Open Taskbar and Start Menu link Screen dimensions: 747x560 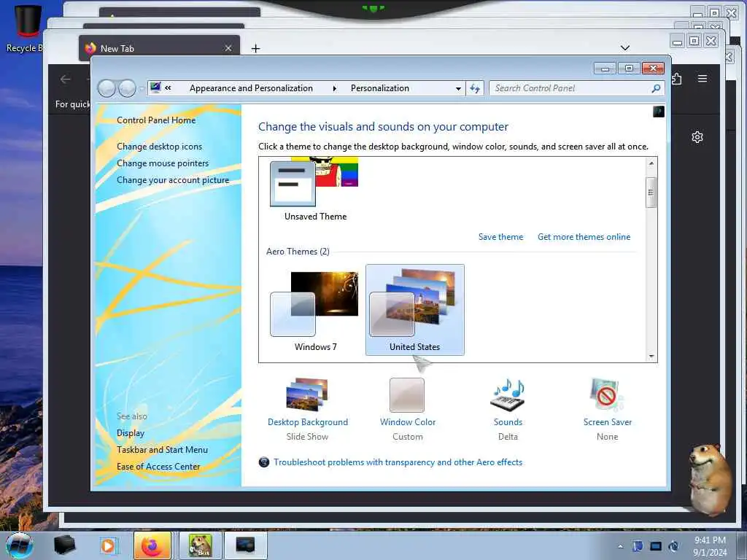click(x=162, y=449)
